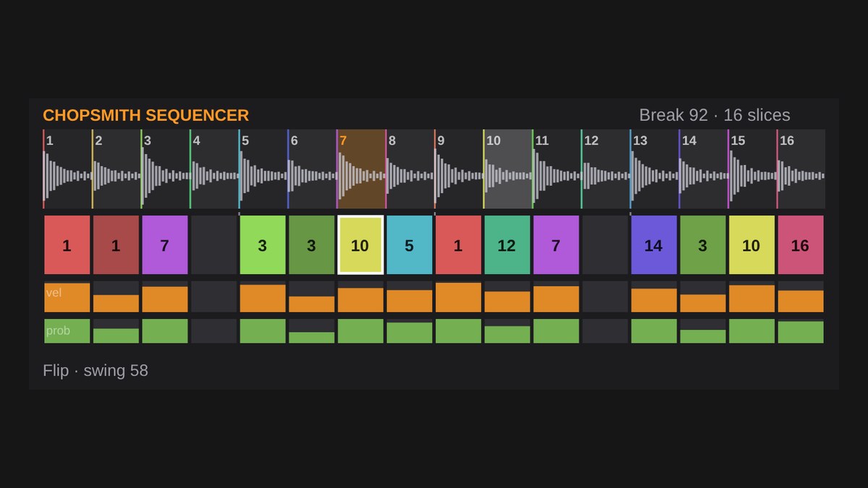Select waveform slice 14
This screenshot has height=488, width=868.
704,169
